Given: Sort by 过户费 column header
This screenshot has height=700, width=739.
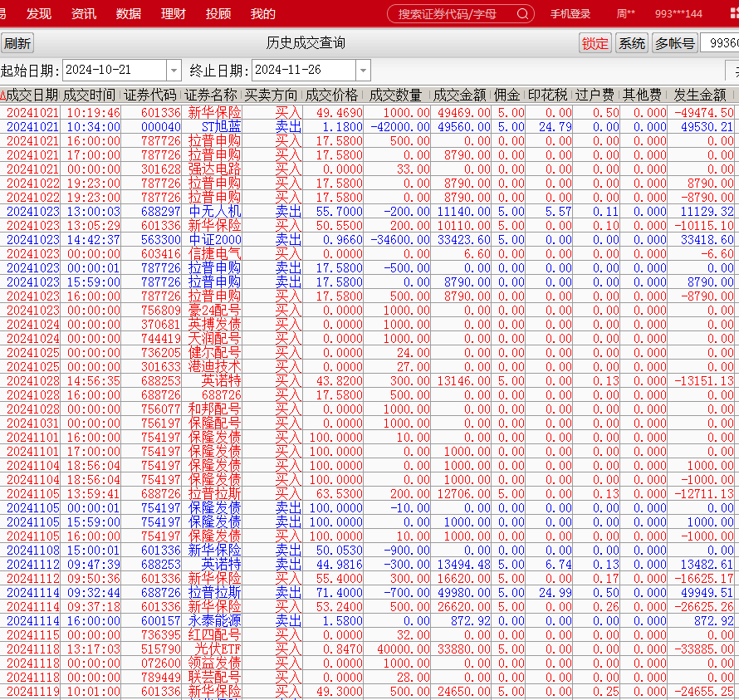Looking at the screenshot, I should (595, 95).
